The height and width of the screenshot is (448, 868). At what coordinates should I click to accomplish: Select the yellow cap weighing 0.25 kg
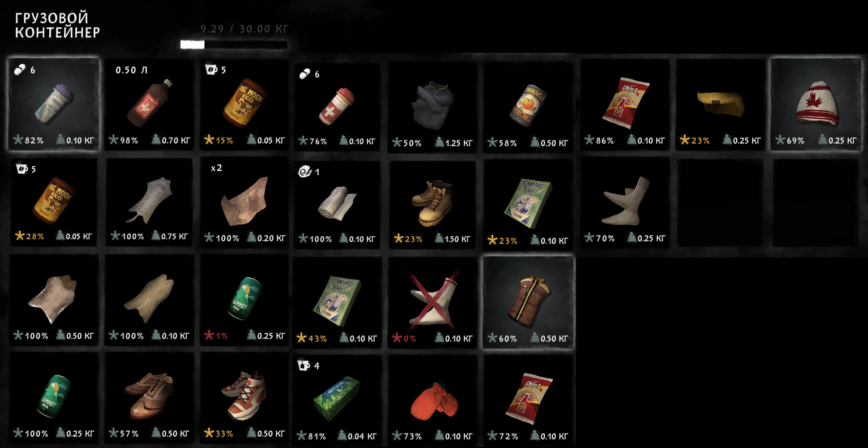click(720, 104)
